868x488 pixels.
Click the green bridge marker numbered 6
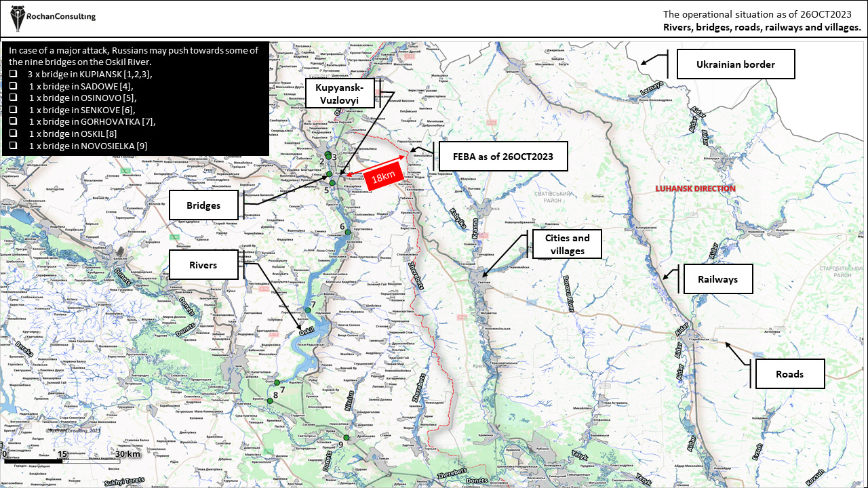348,232
